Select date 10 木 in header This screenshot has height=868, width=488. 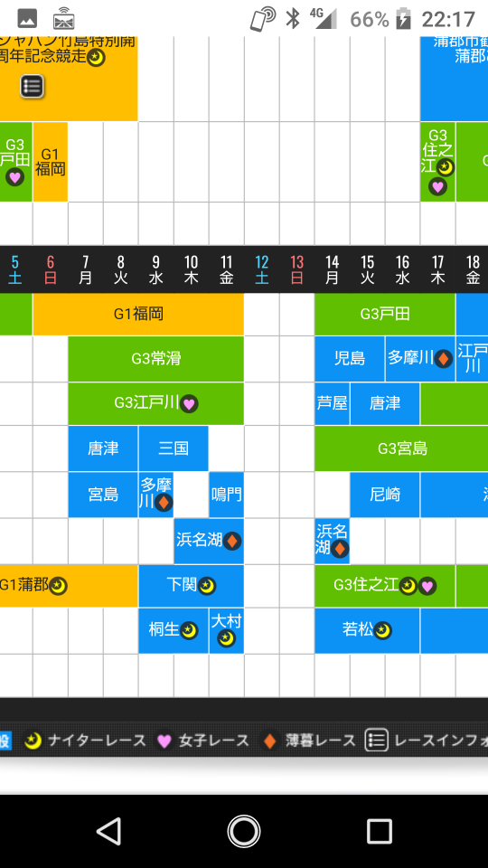(x=192, y=269)
